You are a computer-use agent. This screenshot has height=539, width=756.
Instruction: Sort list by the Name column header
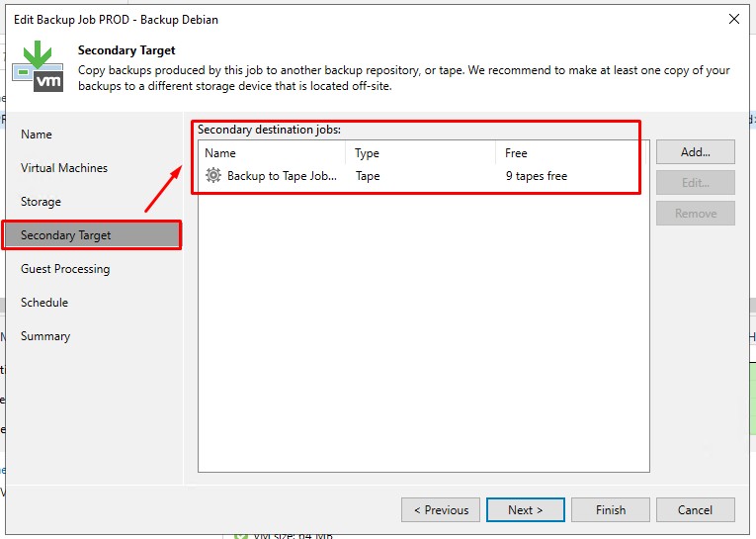point(271,153)
